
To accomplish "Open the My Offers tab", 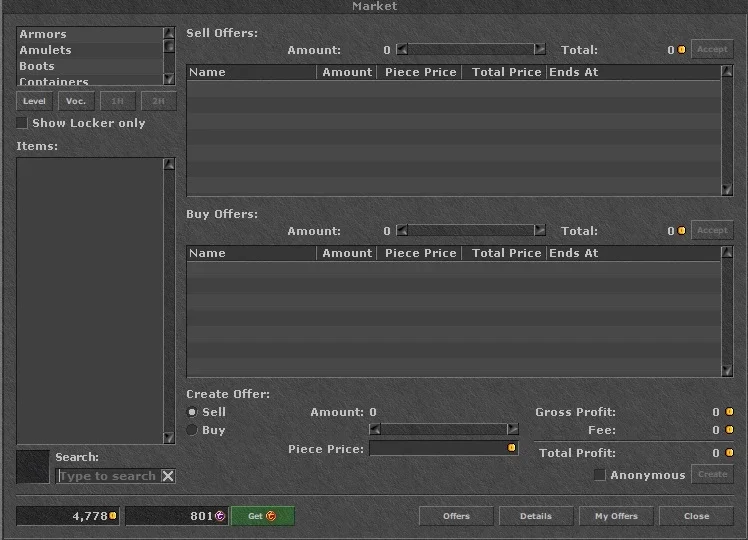I will 616,516.
